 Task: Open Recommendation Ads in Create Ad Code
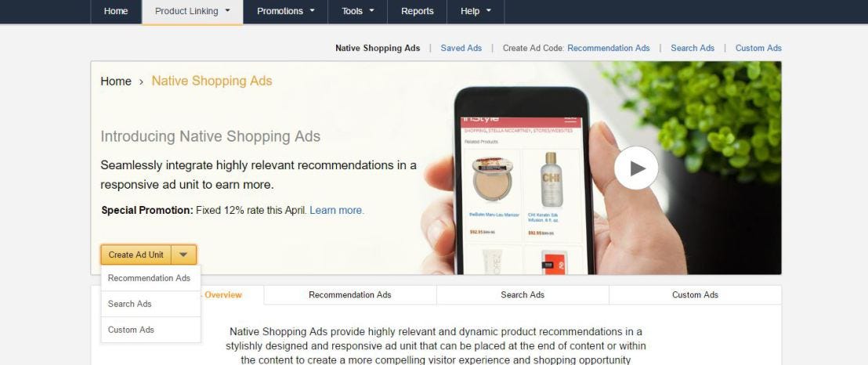pos(609,49)
